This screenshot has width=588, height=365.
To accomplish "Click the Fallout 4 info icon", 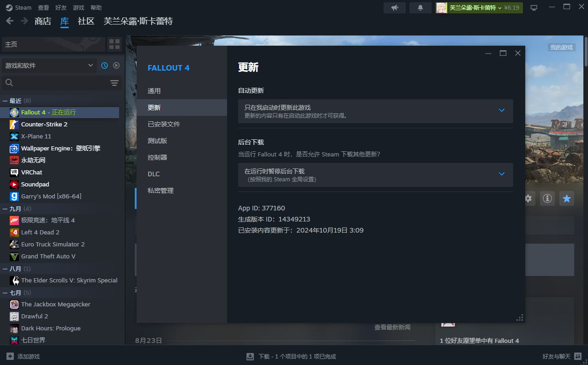I will coord(547,198).
